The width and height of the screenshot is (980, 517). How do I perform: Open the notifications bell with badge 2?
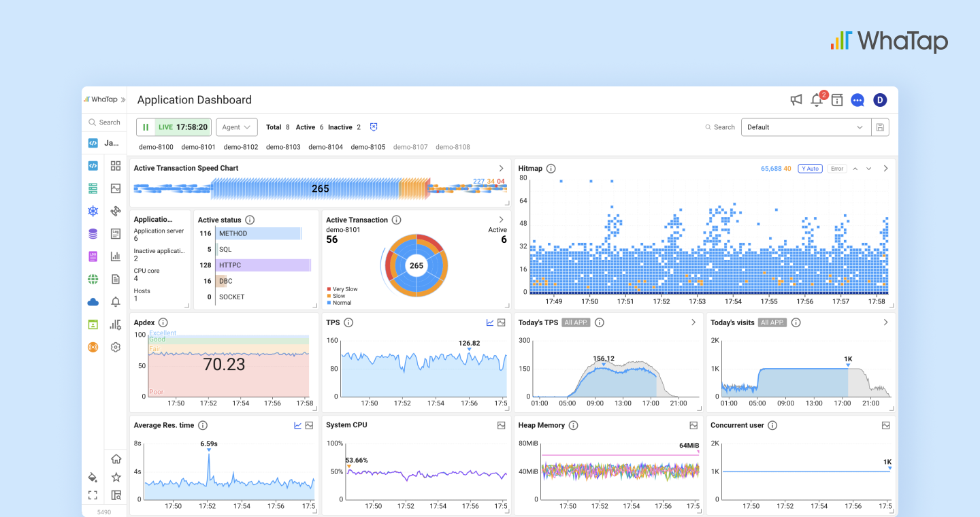(817, 99)
